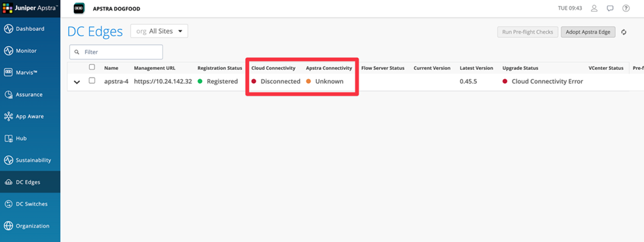644x242 pixels.
Task: Click the App Aware icon in sidebar
Action: point(8,117)
